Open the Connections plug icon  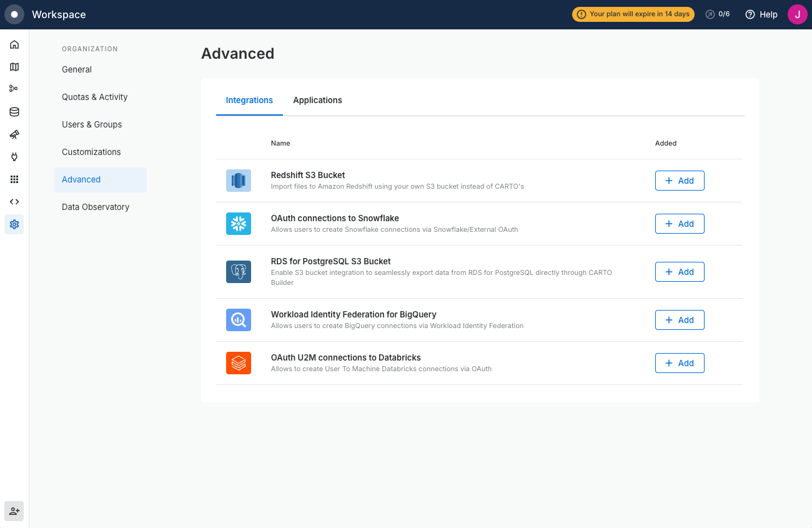click(x=14, y=157)
